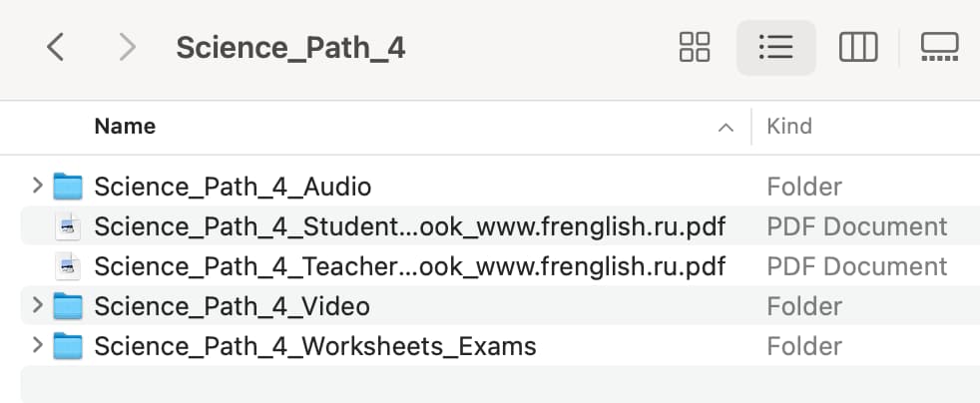
Task: Click the Teacher book PDF file icon
Action: click(68, 266)
